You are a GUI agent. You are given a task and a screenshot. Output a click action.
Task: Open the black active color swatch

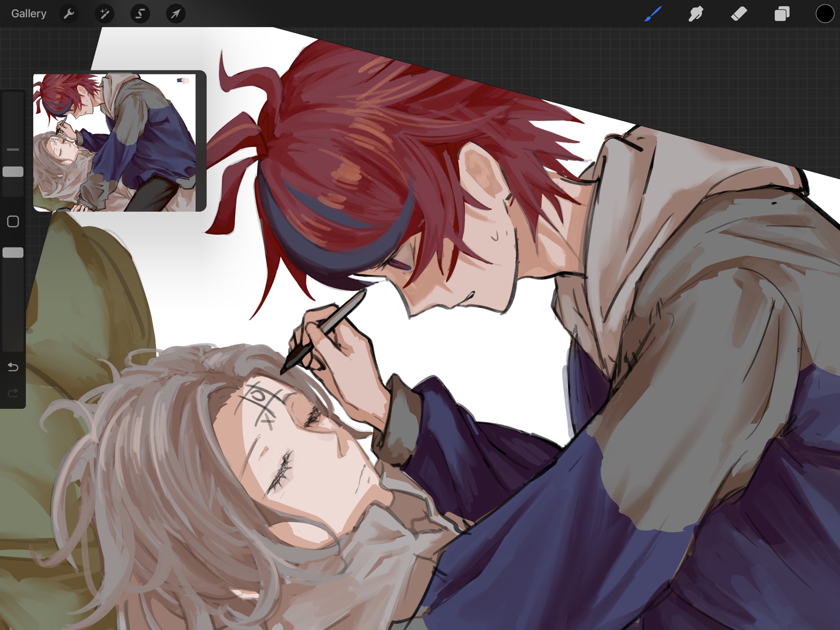tap(824, 14)
